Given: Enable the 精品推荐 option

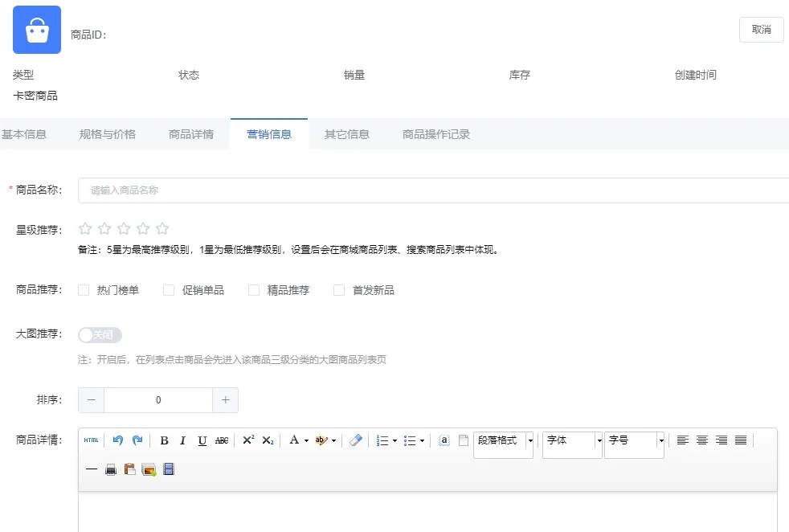Looking at the screenshot, I should point(255,289).
